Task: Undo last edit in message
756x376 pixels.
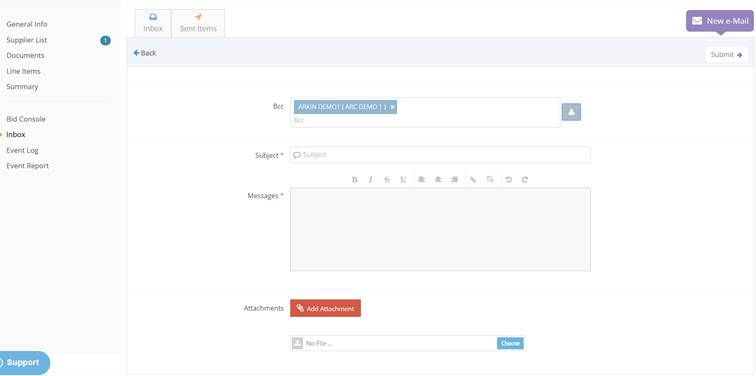Action: click(x=508, y=179)
